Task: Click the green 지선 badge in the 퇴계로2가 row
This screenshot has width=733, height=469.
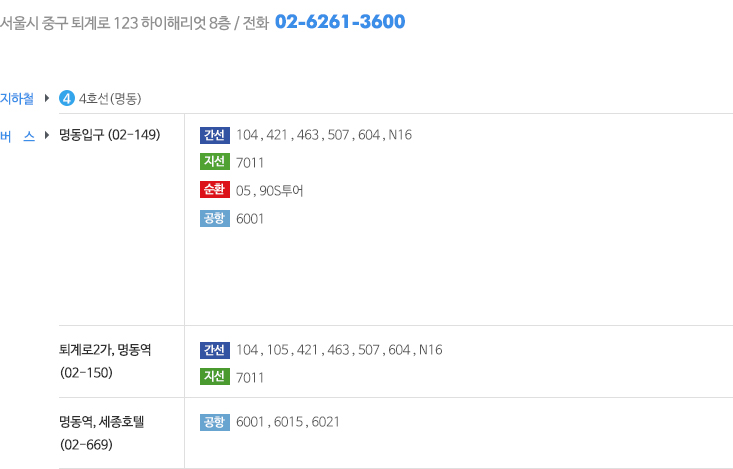Action: tap(215, 376)
